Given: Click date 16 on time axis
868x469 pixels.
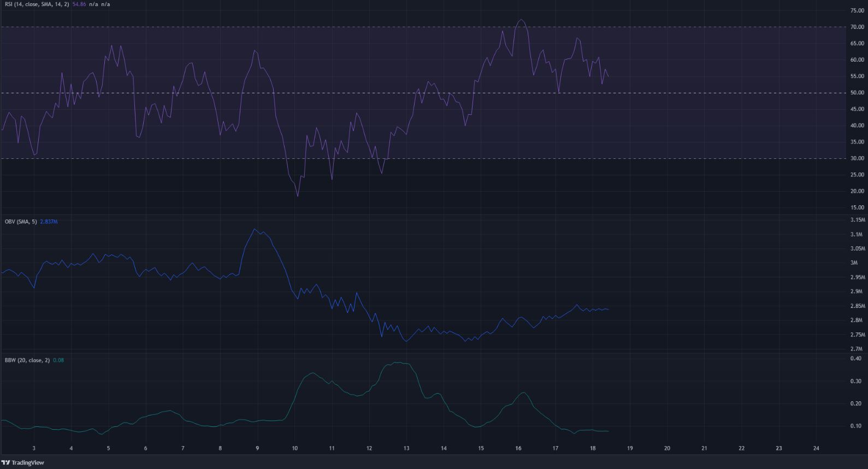Looking at the screenshot, I should coord(518,448).
